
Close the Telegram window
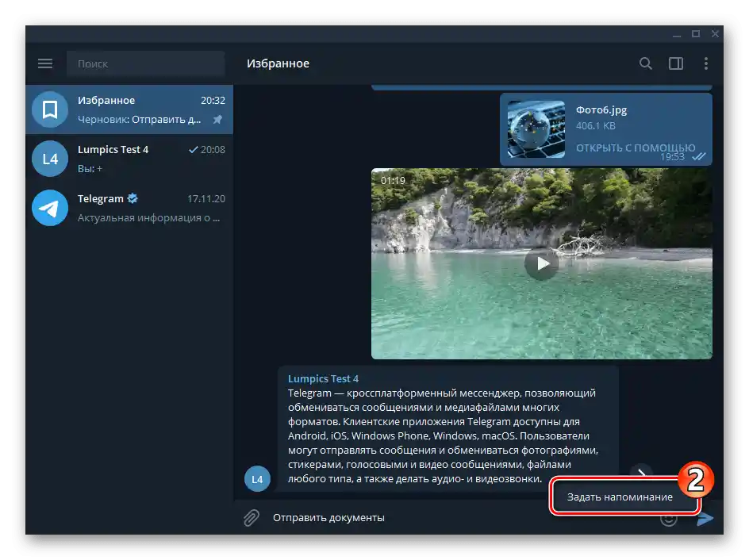(x=715, y=34)
